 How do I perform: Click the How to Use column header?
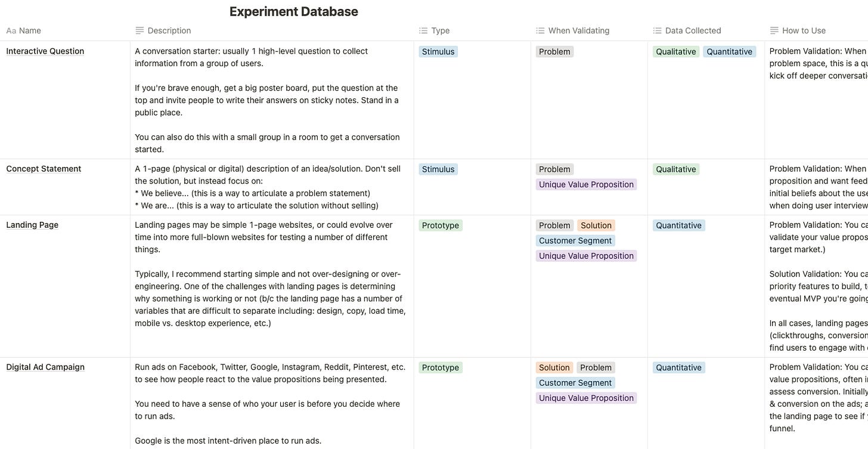802,30
